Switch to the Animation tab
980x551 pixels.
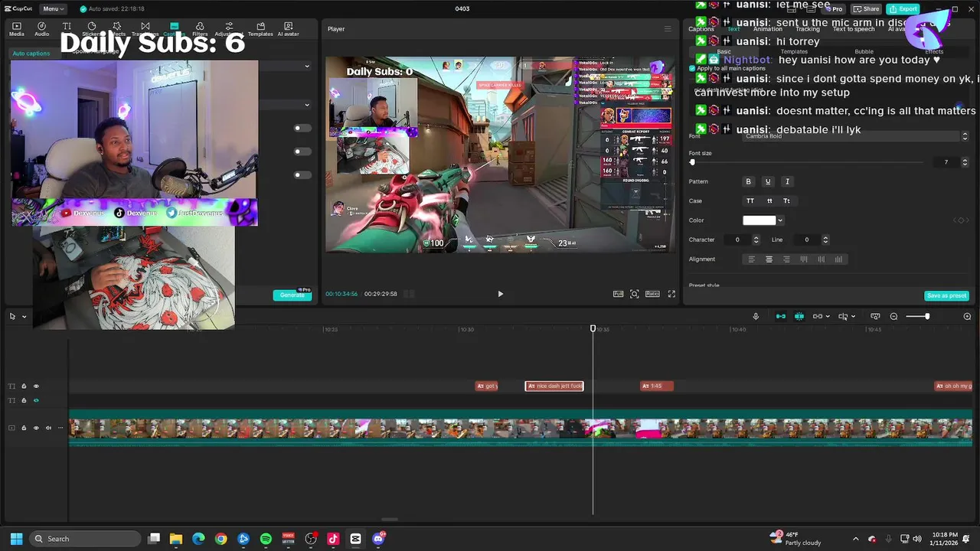coord(768,29)
